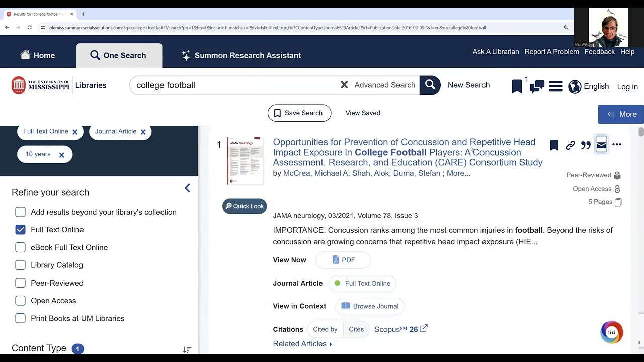Open Scopus 26 citation count link
This screenshot has height=362, width=644.
click(x=400, y=329)
